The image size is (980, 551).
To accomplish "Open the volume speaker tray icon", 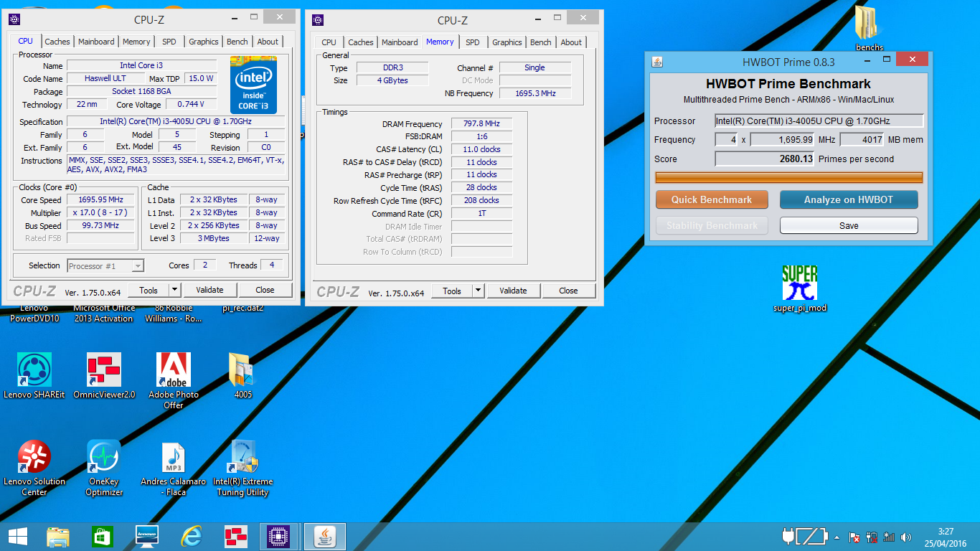I will point(906,537).
